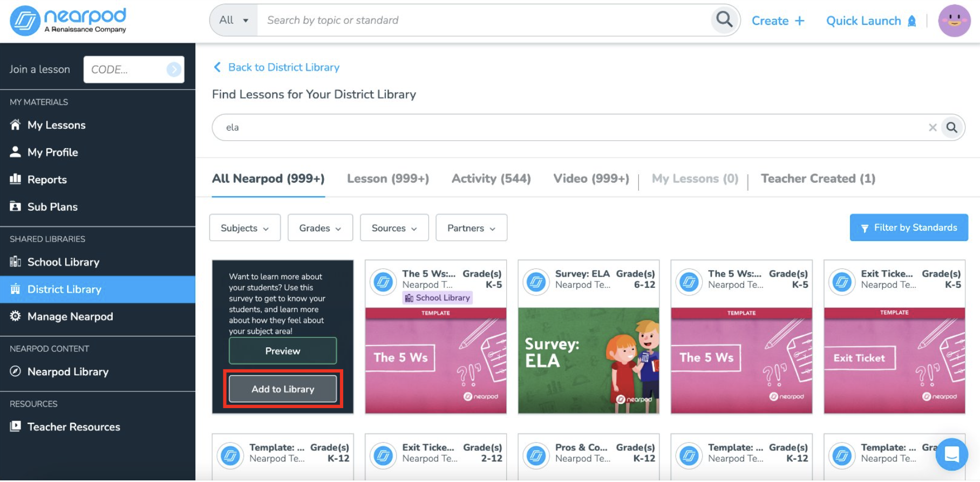Submit the join code arrow button
This screenshot has height=482, width=980.
click(x=174, y=70)
